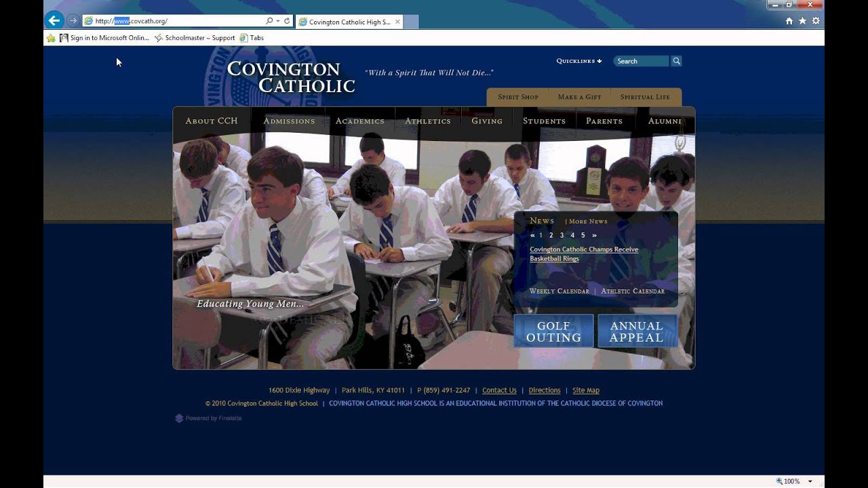Close the Covington Catholic browser tab
This screenshot has height=488, width=868.
(x=397, y=22)
